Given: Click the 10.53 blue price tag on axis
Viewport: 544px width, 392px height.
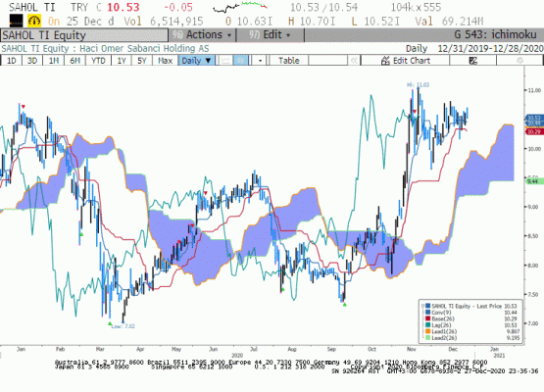Looking at the screenshot, I should (x=534, y=118).
